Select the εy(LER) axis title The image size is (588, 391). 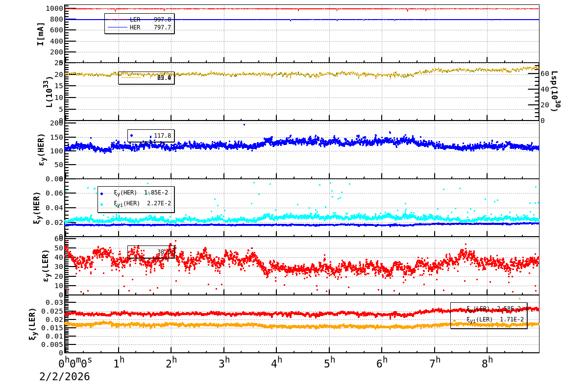coord(46,266)
